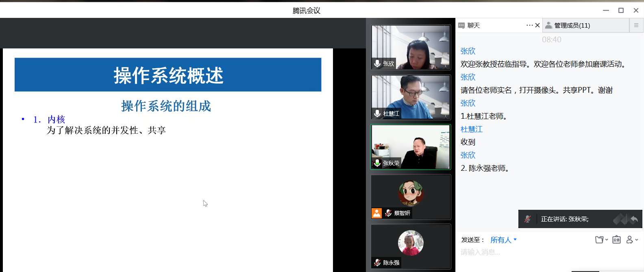644x272 pixels.
Task: Expand the arrow next to the file folder icon
Action: [x=607, y=240]
